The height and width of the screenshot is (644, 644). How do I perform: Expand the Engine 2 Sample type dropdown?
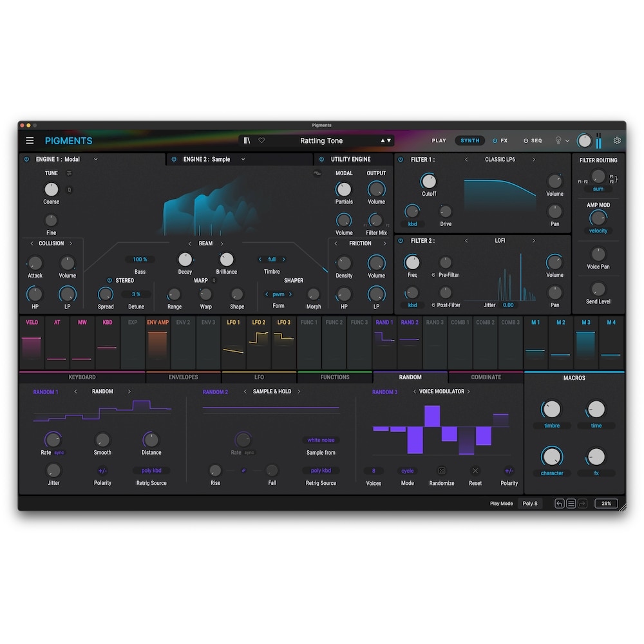click(243, 159)
